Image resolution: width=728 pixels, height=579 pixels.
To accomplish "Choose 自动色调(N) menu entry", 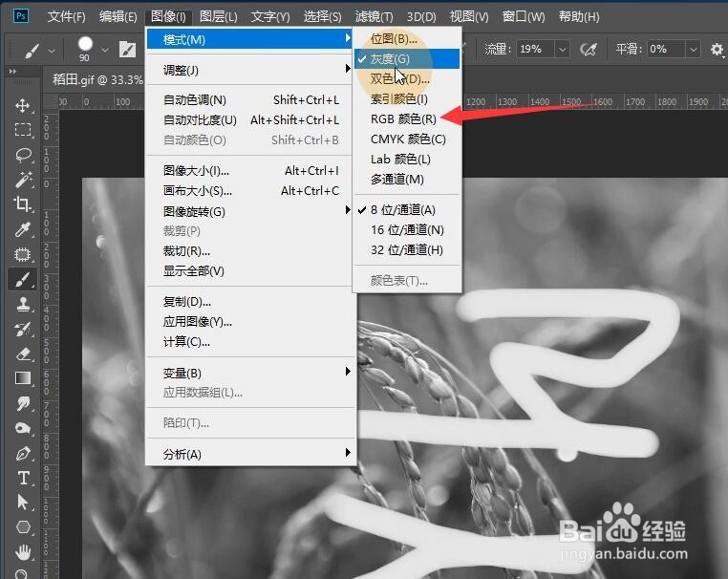I will pyautogui.click(x=249, y=99).
